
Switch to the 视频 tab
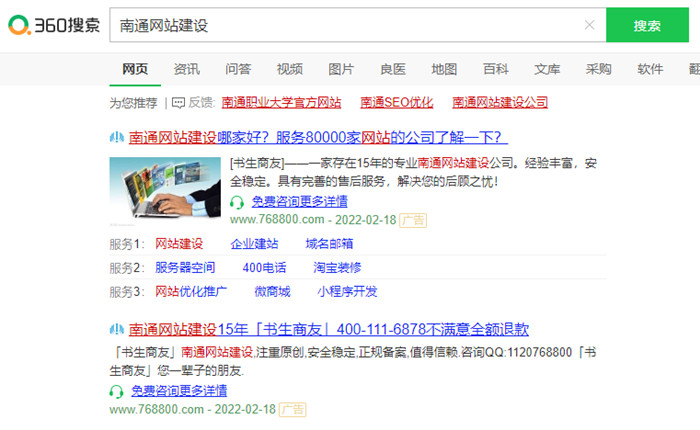pyautogui.click(x=290, y=69)
